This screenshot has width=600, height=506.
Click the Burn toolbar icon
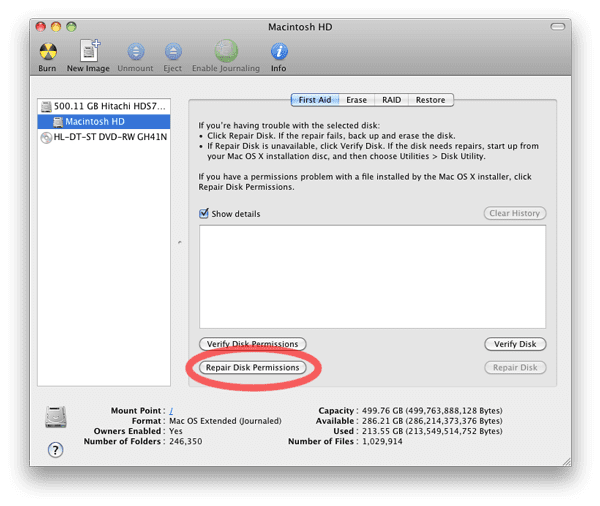47,51
